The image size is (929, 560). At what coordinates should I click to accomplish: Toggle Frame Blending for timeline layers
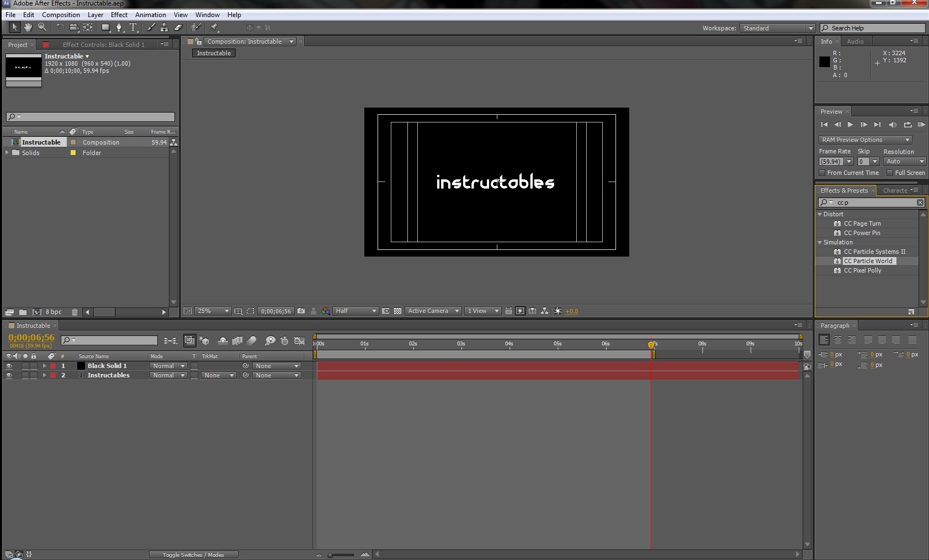(237, 341)
